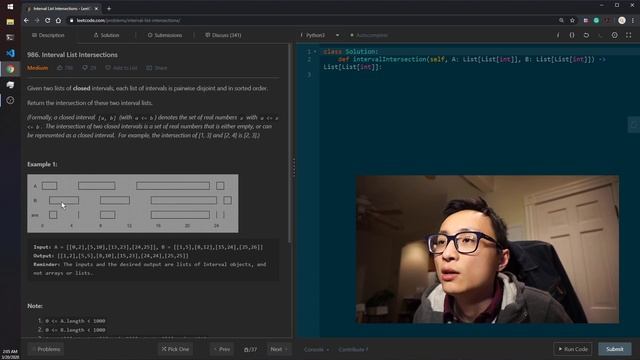Image resolution: width=640 pixels, height=360 pixels.
Task: Reset code to default with the refresh icon
Action: point(586,35)
